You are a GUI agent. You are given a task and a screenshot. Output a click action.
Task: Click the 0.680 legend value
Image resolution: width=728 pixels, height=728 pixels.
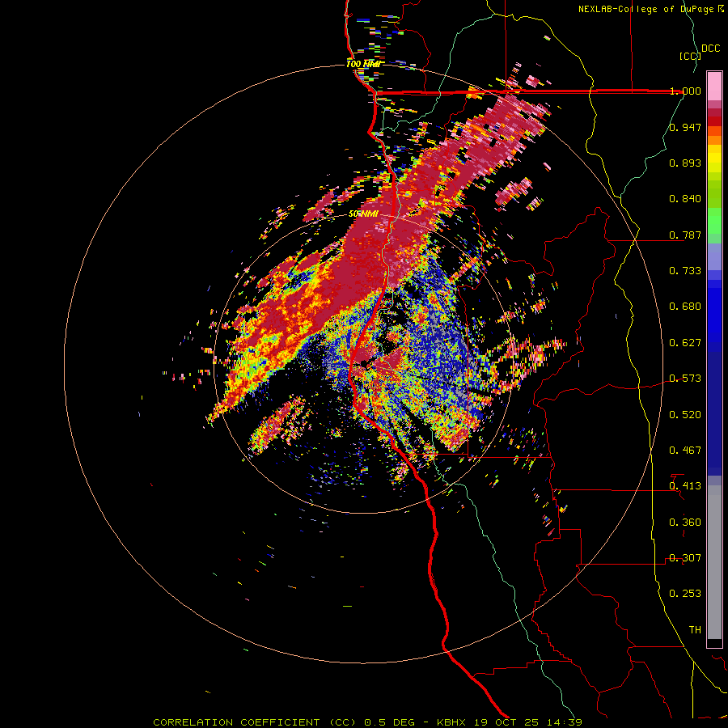pyautogui.click(x=685, y=307)
